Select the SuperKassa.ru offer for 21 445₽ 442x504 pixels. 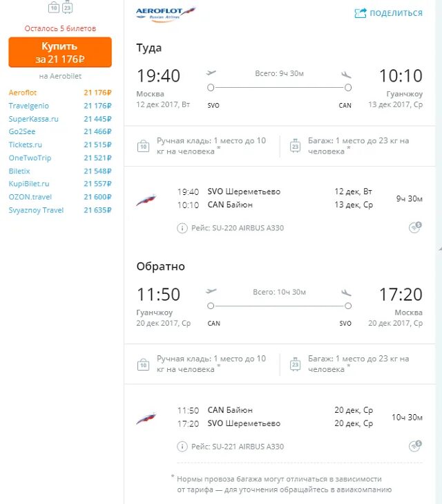pyautogui.click(x=60, y=119)
